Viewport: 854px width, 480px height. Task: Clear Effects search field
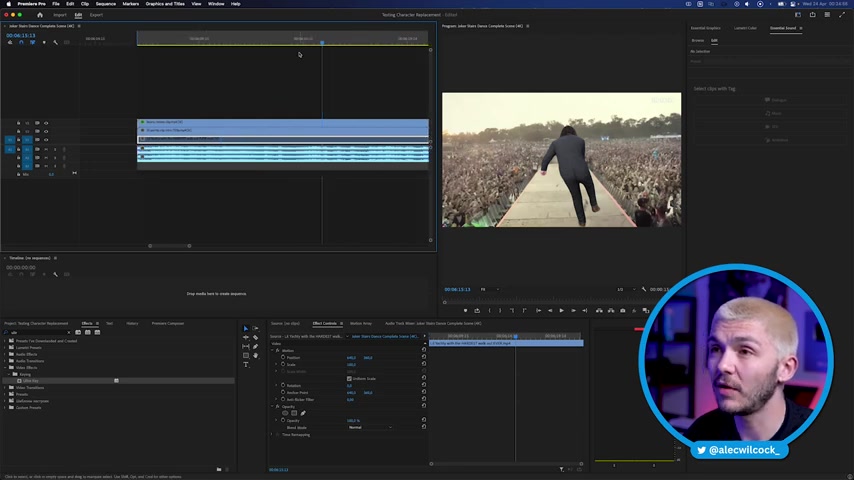69,332
